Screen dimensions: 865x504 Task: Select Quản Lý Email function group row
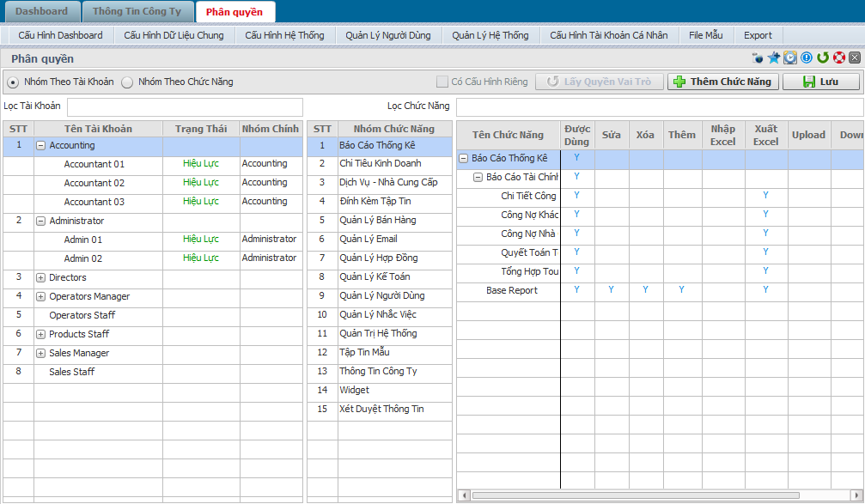368,239
